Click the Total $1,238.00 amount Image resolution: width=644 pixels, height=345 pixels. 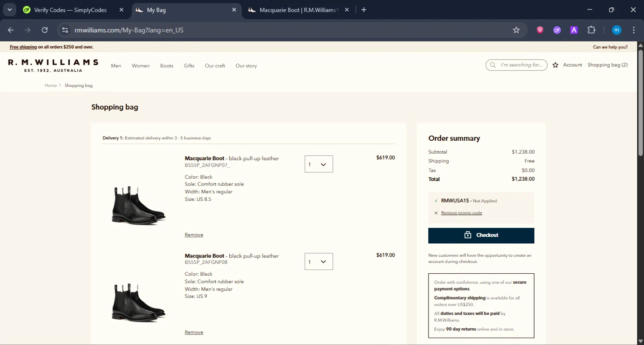[x=523, y=179]
